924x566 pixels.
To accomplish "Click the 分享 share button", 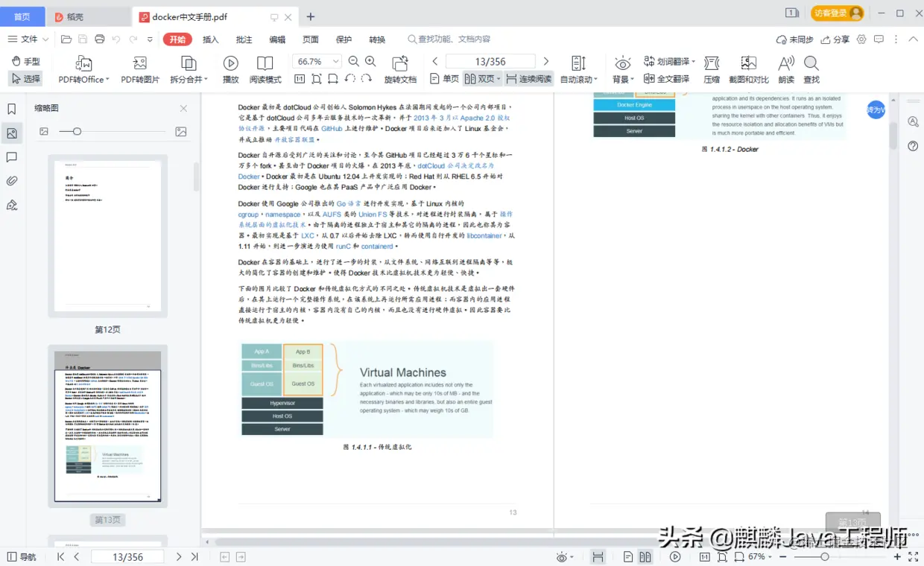I will [x=835, y=39].
